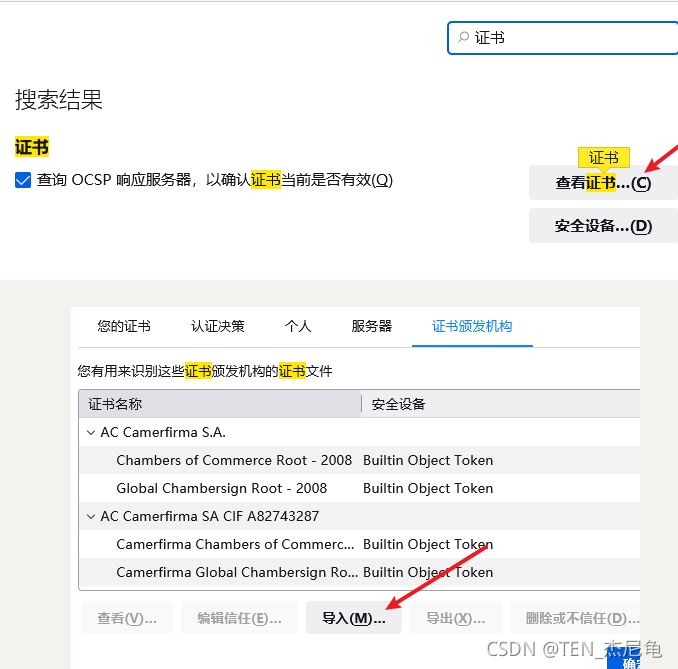
Task: Open 安全设备 button
Action: point(602,226)
